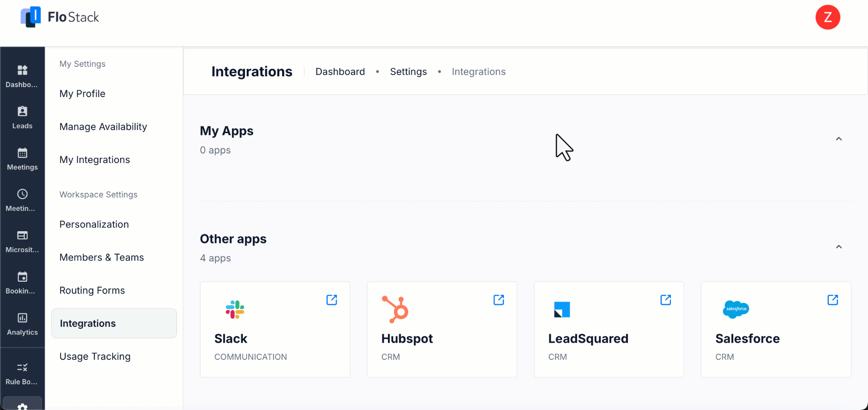This screenshot has width=868, height=410.
Task: Open the Salesforce integration external link
Action: 833,300
